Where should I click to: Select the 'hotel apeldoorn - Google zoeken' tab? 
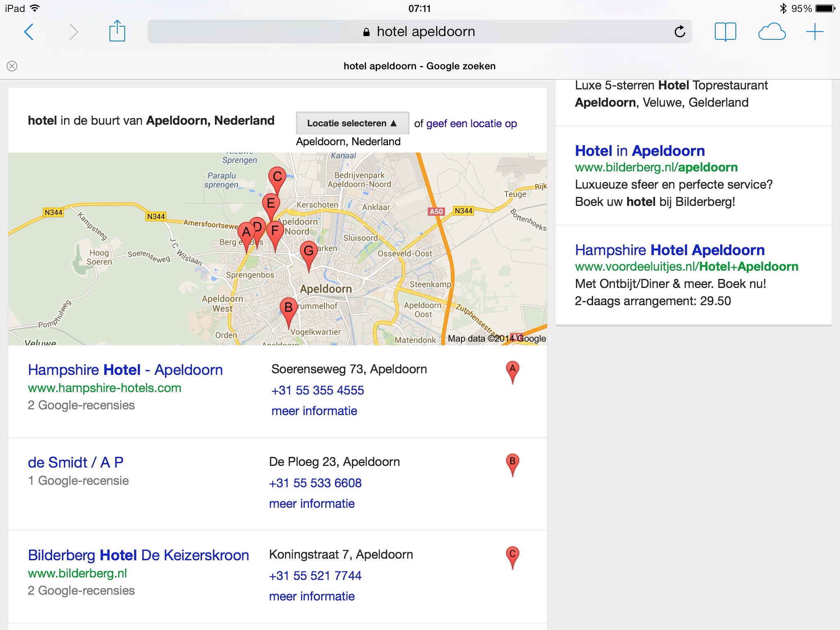coord(419,66)
